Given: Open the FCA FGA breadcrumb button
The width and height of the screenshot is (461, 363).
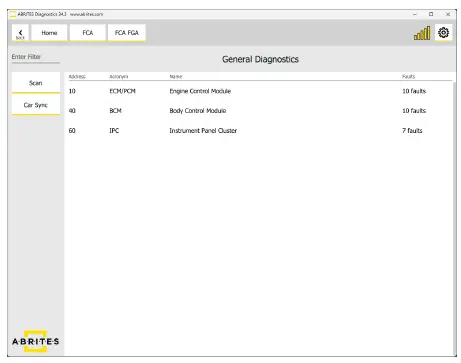Looking at the screenshot, I should coord(127,33).
